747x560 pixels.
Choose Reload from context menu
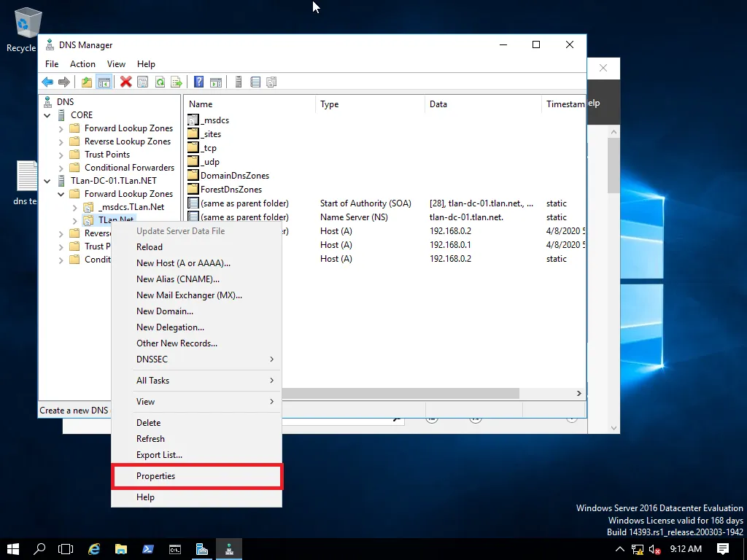197,246
